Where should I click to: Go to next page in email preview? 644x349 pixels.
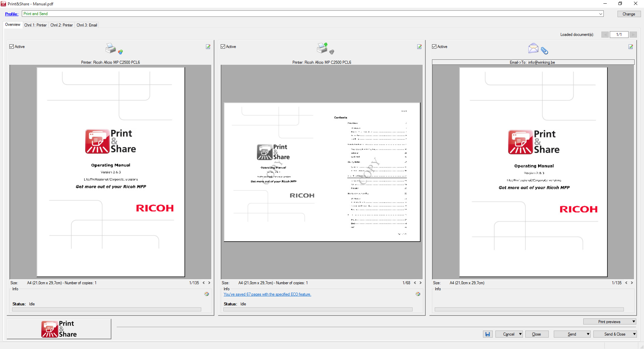pyautogui.click(x=632, y=283)
